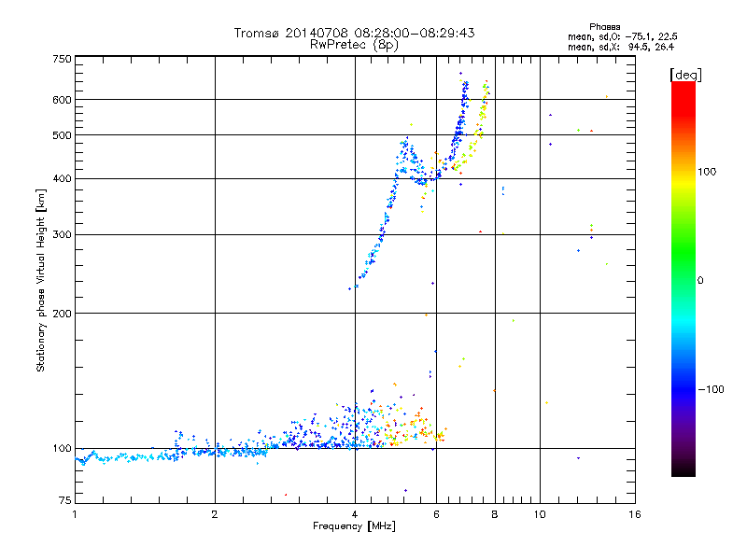Screen dimensions: 747x560
Task: Click the y-axis '100' tick label
Action: pyautogui.click(x=62, y=449)
